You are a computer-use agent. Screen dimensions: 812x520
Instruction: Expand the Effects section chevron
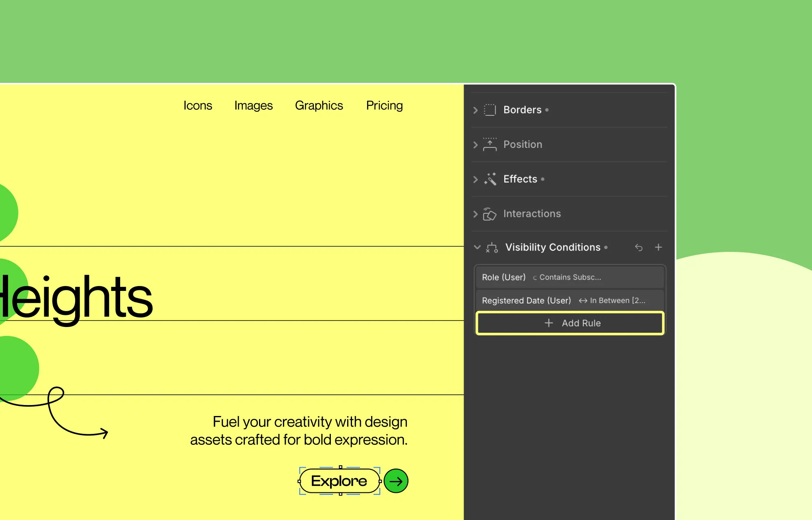click(x=475, y=179)
